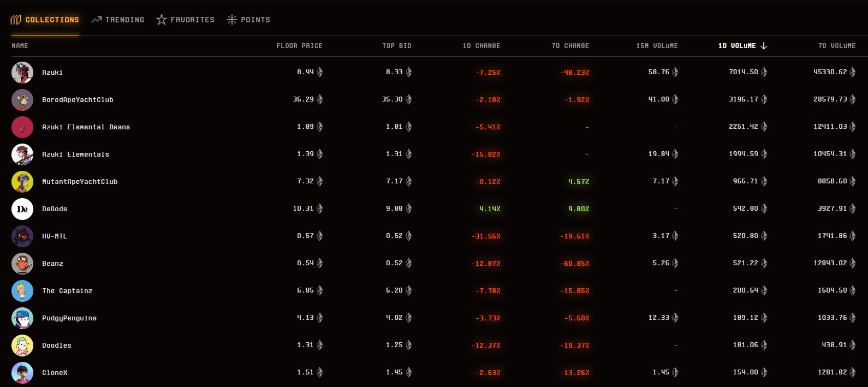This screenshot has width=868, height=387.
Task: Click MutantApeYachtClub 7D change 4.57%
Action: [x=579, y=182]
